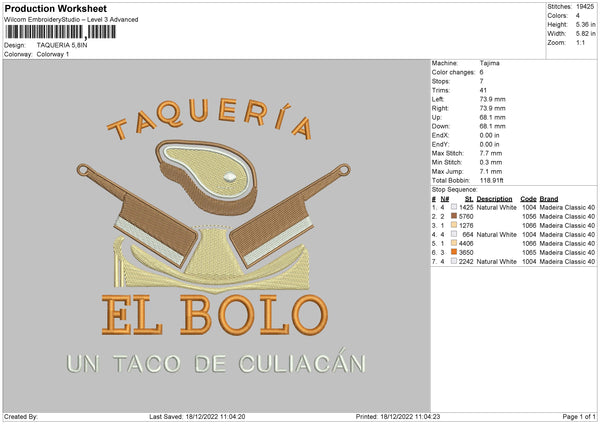Click the 'Stop Sequence:' heading

click(455, 190)
